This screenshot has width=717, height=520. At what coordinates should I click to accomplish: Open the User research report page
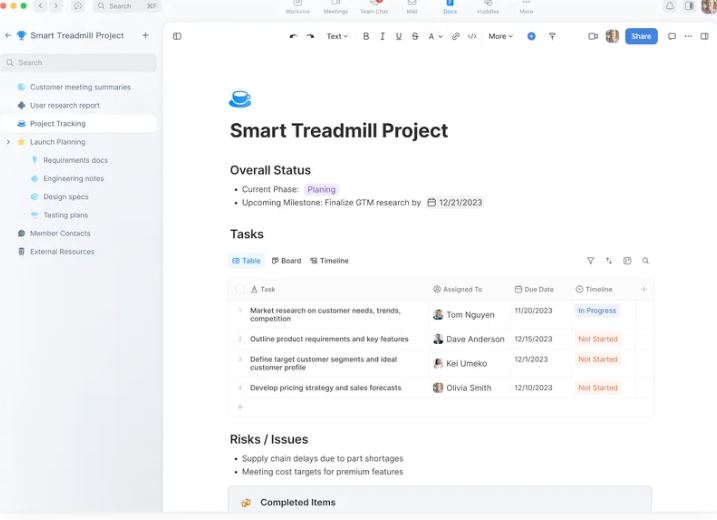(64, 105)
